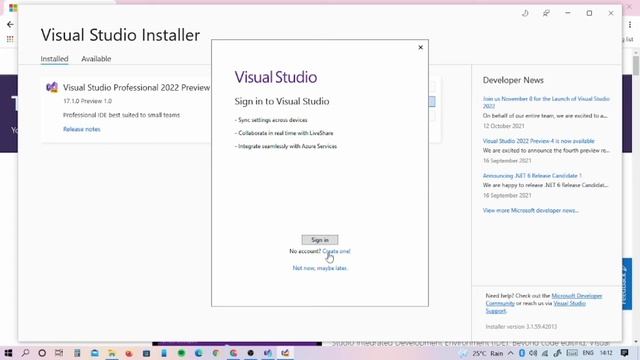Open Visual Studio 2022 Preview 4 news link
This screenshot has width=640, height=360.
(538, 141)
